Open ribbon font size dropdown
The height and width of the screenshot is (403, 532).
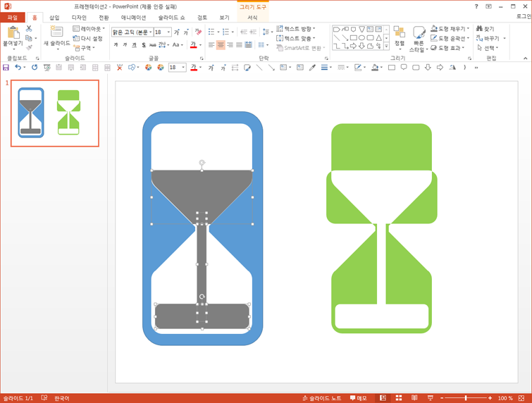168,32
